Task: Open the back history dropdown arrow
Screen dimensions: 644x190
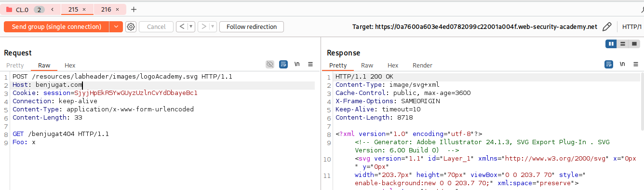Action: 191,27
